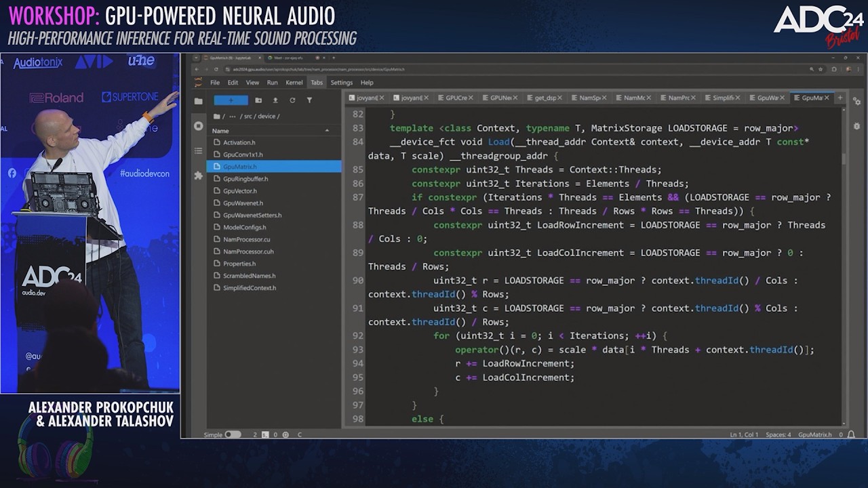Click the blue New Launcher plus button

[x=231, y=100]
